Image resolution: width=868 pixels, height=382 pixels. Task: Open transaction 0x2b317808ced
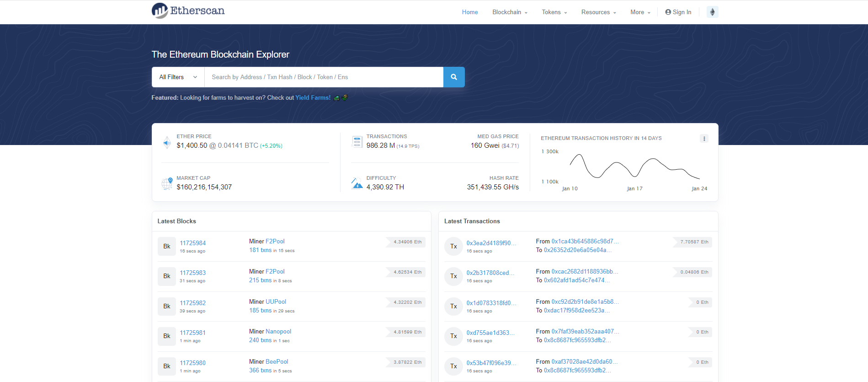pyautogui.click(x=490, y=273)
